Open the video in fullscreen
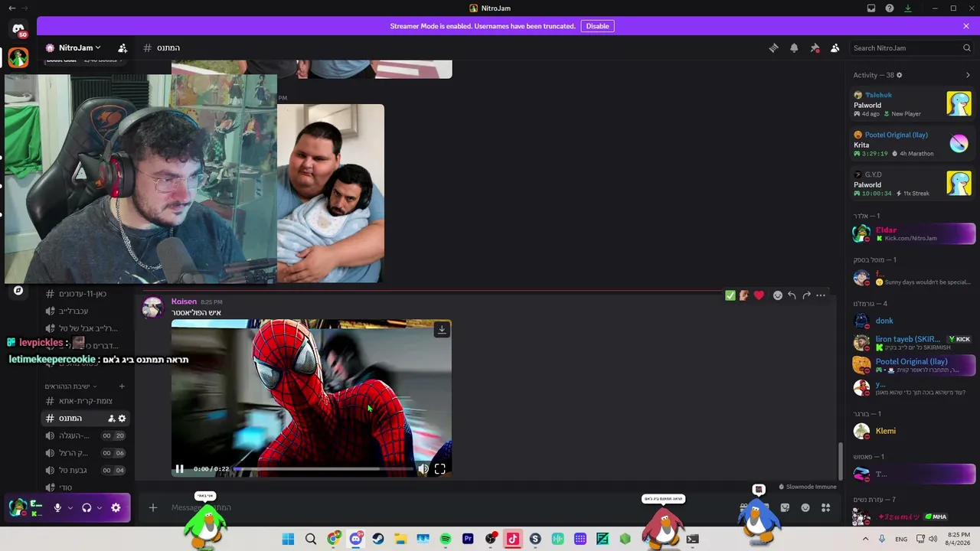The width and height of the screenshot is (980, 551). 440,469
